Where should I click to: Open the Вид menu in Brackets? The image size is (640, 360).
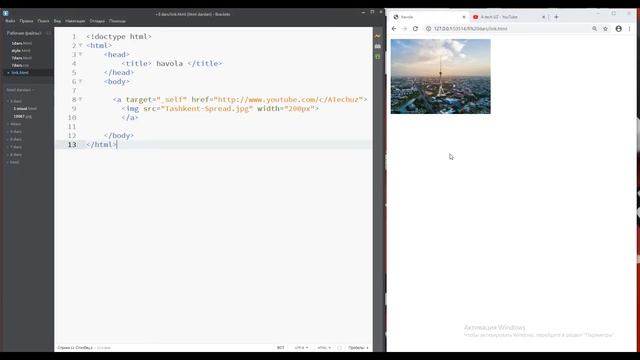click(57, 21)
